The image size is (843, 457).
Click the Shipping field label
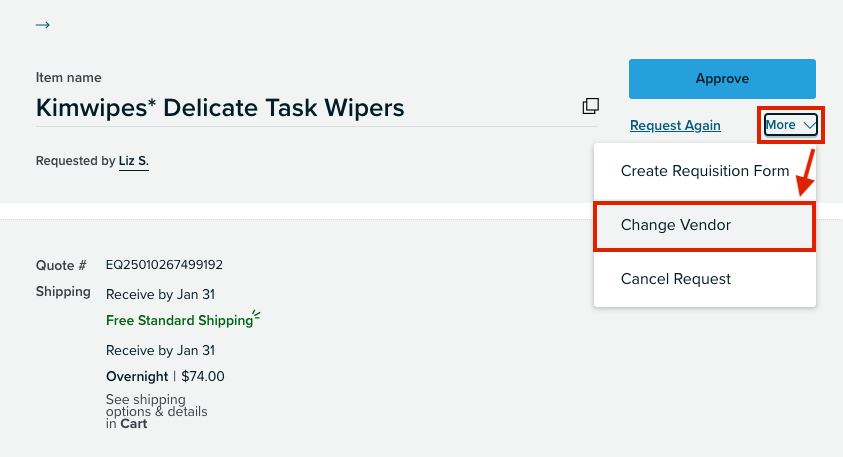click(x=63, y=292)
